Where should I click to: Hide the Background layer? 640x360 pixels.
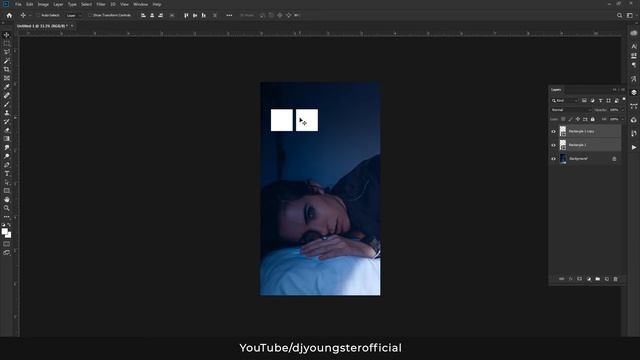pos(553,159)
